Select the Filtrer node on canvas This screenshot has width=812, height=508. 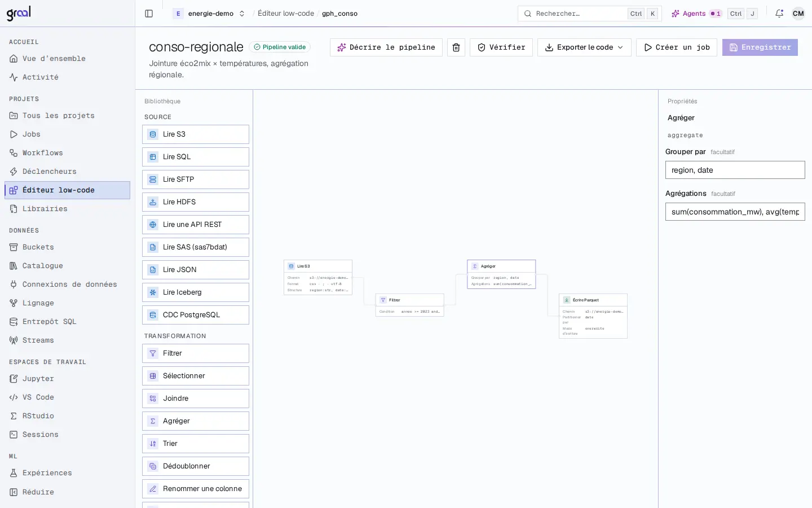[410, 305]
